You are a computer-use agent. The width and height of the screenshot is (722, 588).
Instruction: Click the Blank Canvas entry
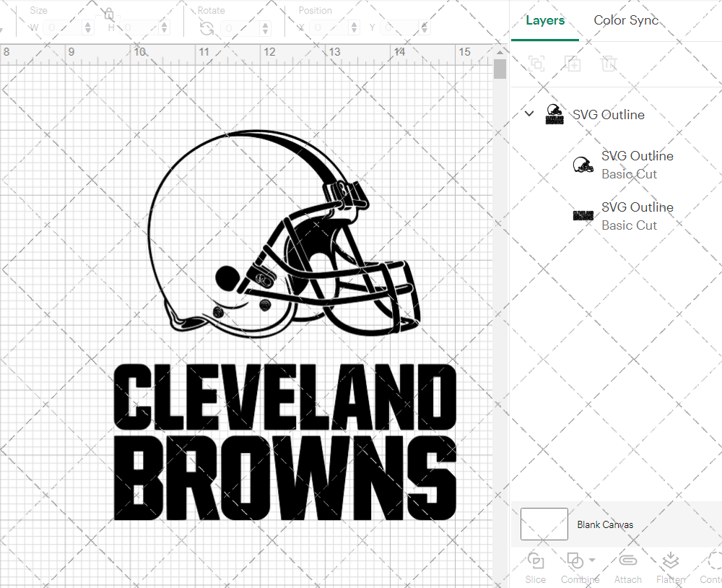tap(605, 524)
